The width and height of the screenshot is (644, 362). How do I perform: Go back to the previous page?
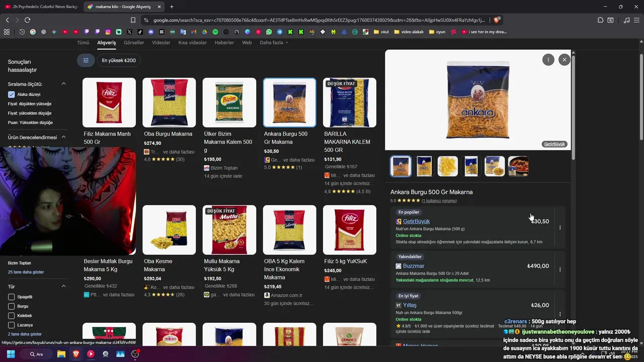pyautogui.click(x=7, y=20)
